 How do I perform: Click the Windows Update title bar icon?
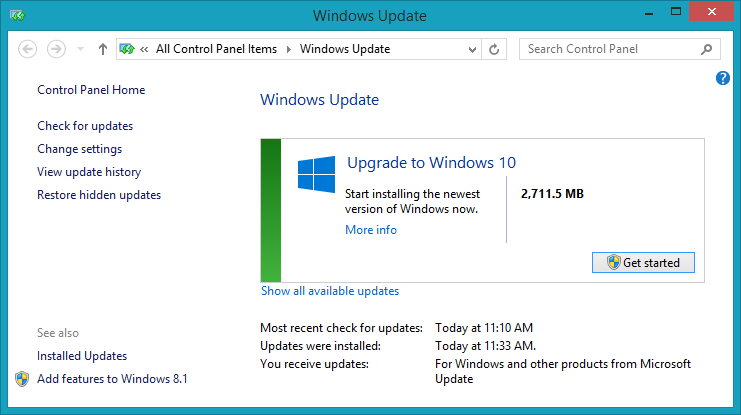[17, 16]
